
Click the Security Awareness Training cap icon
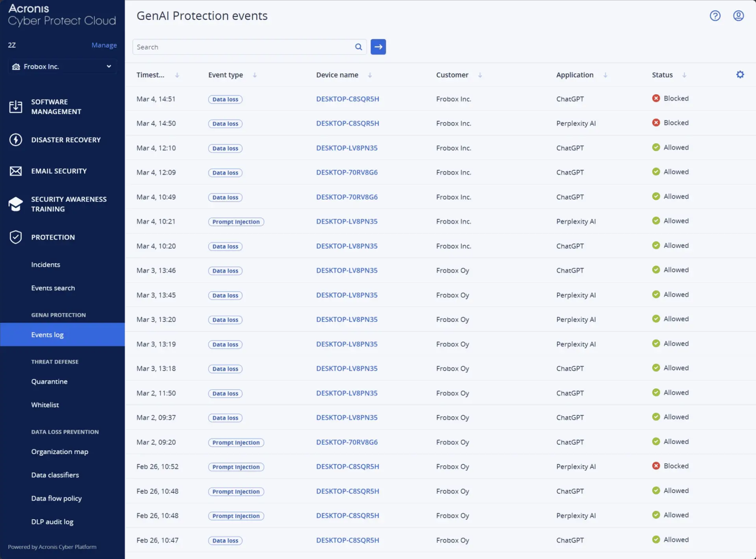click(x=16, y=204)
